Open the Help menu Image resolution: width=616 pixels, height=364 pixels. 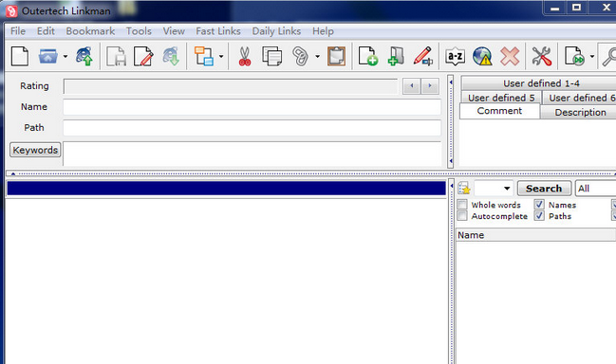pyautogui.click(x=323, y=31)
